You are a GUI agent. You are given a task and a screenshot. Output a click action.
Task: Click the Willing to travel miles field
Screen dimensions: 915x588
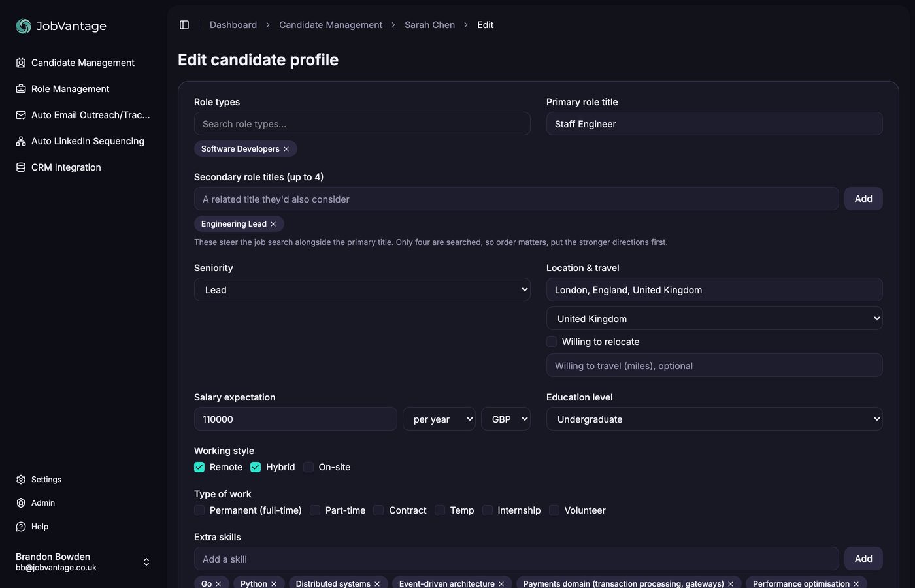point(714,365)
